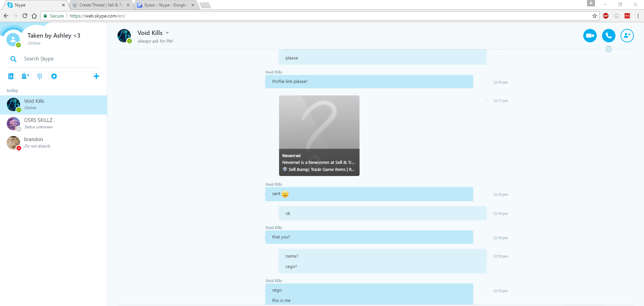Click the 'name?' message
The image size is (644, 306).
click(292, 256)
